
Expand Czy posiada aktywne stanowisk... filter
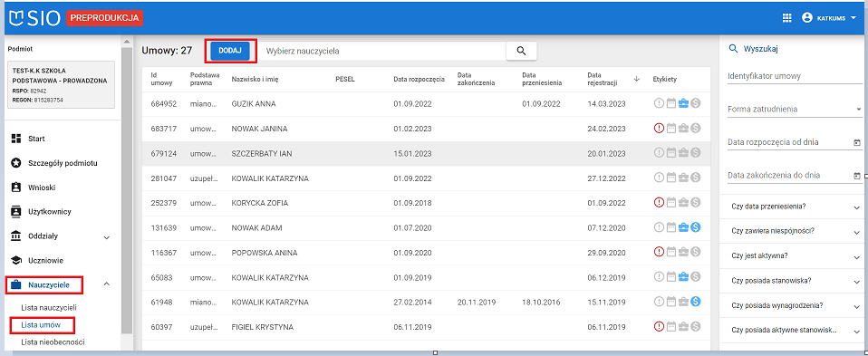pos(794,331)
